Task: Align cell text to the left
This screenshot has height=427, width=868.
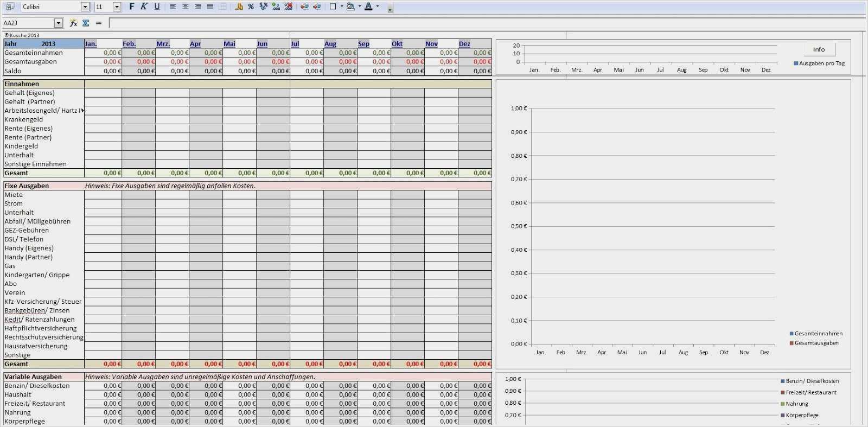Action: click(x=173, y=7)
